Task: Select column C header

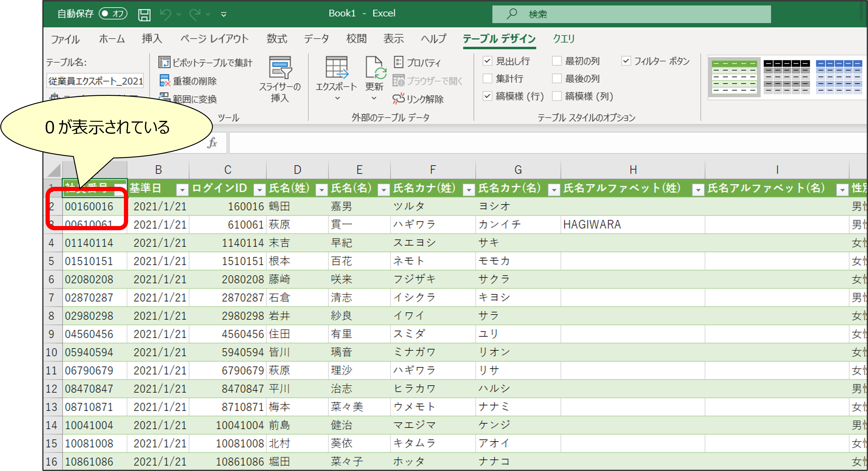Action: (228, 170)
